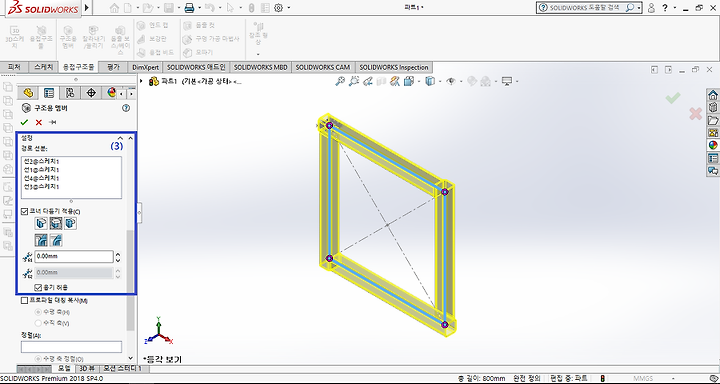Confirm structural member with green checkmark
The image size is (720, 384).
(x=24, y=122)
